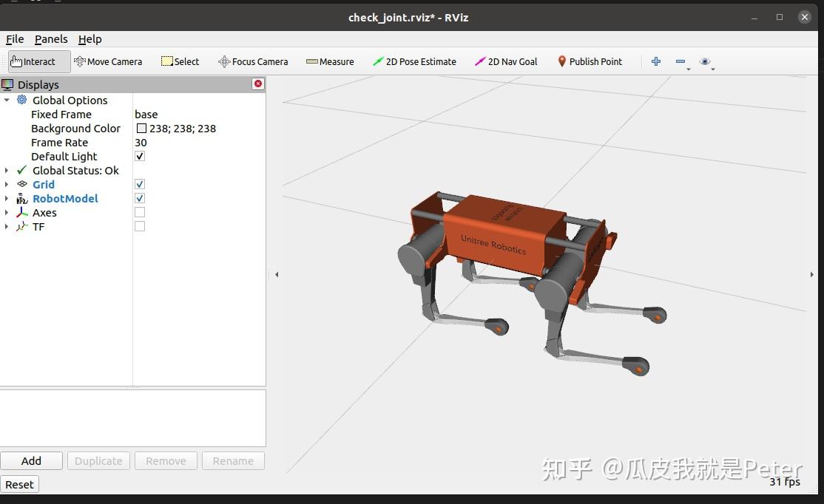Image resolution: width=824 pixels, height=504 pixels.
Task: Click the minus icon to remove a tool
Action: pos(681,61)
